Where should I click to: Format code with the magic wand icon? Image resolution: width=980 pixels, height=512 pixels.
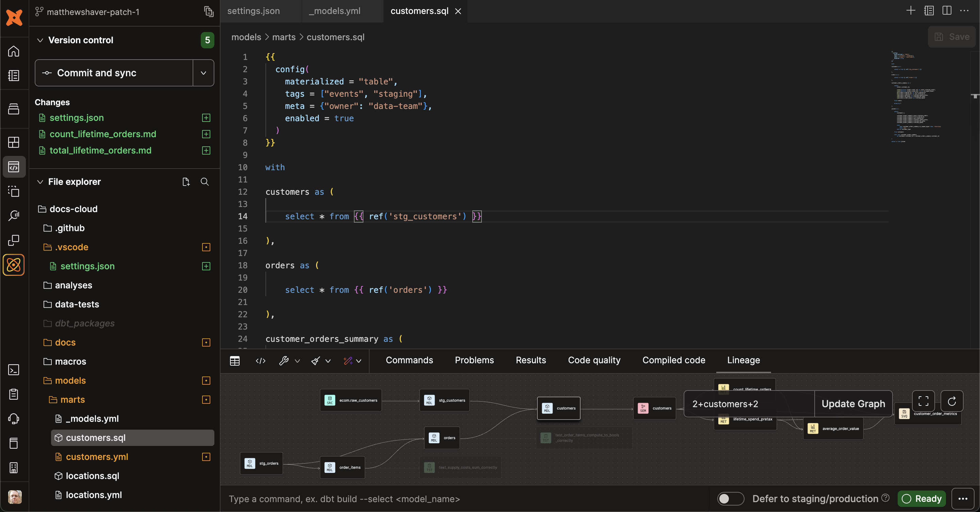[347, 361]
